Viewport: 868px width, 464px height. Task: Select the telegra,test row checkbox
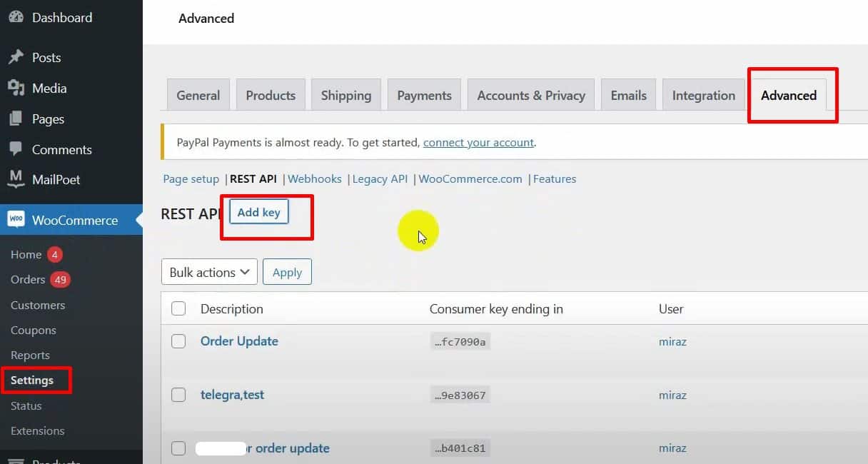[x=178, y=395]
